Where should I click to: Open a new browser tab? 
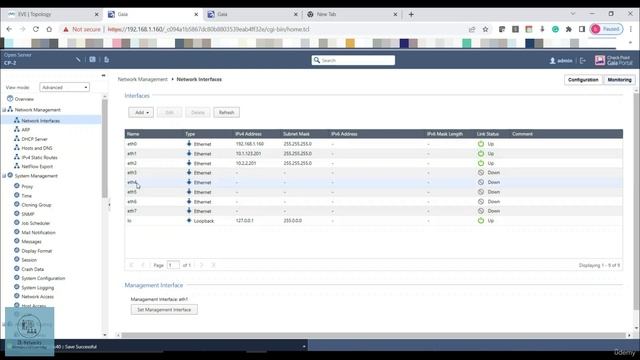411,14
